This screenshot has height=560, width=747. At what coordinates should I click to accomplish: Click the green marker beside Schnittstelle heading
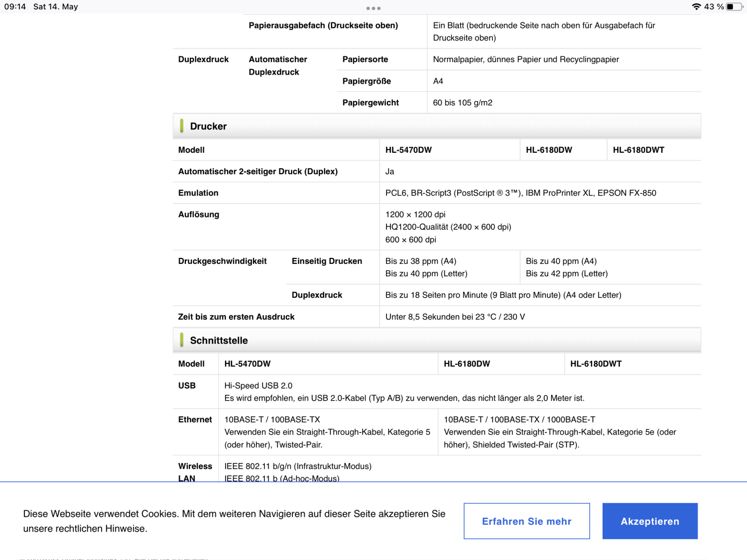(x=182, y=340)
